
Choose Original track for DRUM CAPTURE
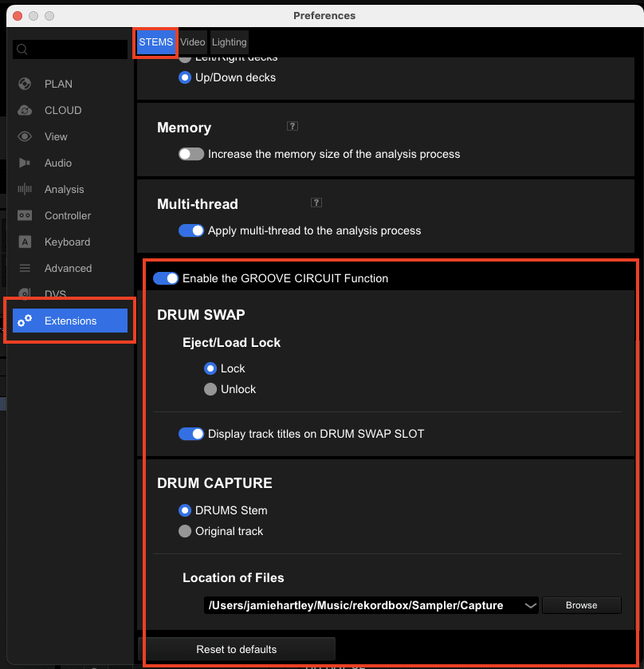pyautogui.click(x=185, y=531)
